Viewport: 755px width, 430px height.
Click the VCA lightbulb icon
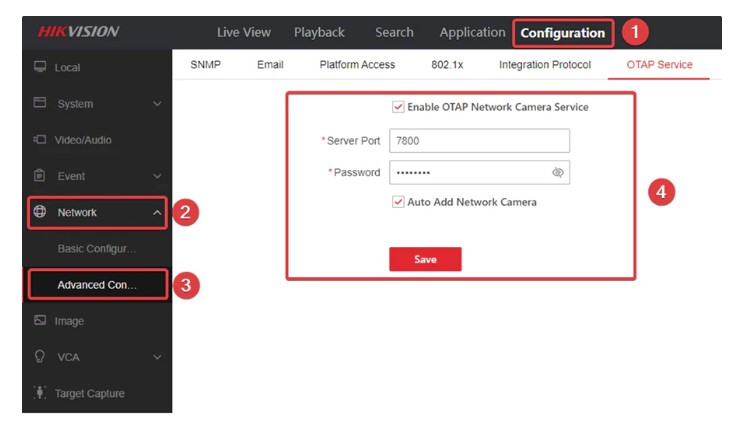40,356
